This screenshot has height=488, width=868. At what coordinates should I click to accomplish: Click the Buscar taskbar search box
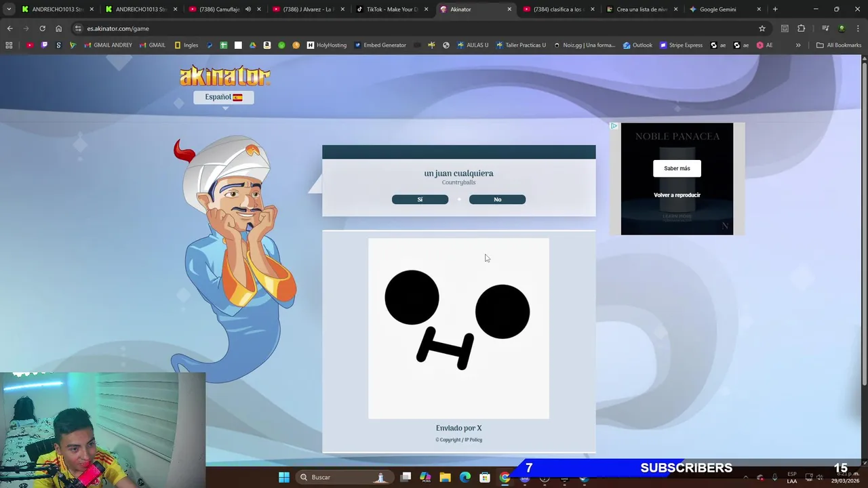pos(344,477)
